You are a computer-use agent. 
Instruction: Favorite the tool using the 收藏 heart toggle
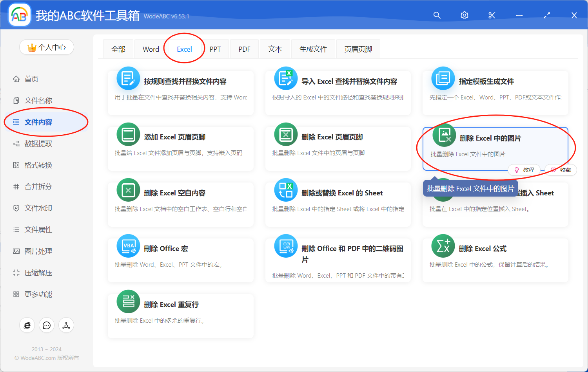561,170
